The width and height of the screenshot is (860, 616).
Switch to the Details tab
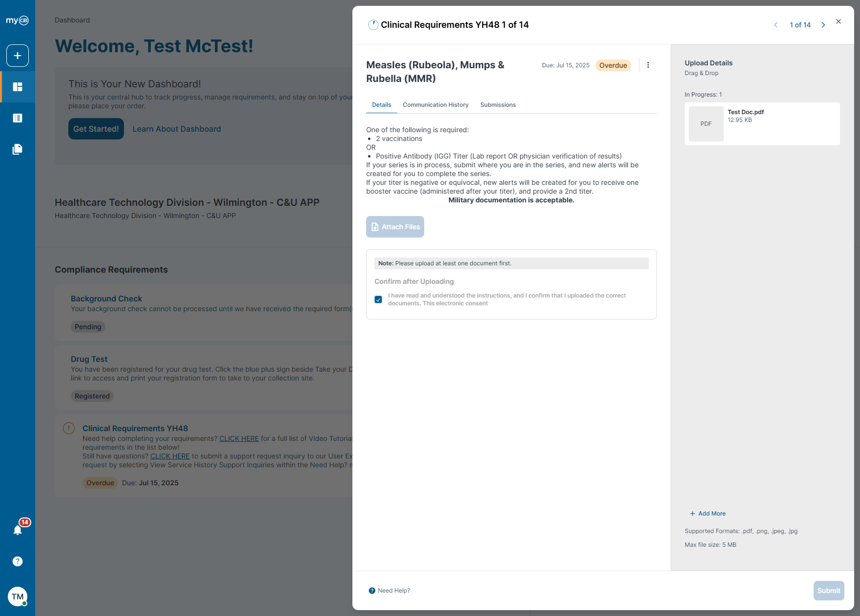pyautogui.click(x=382, y=105)
